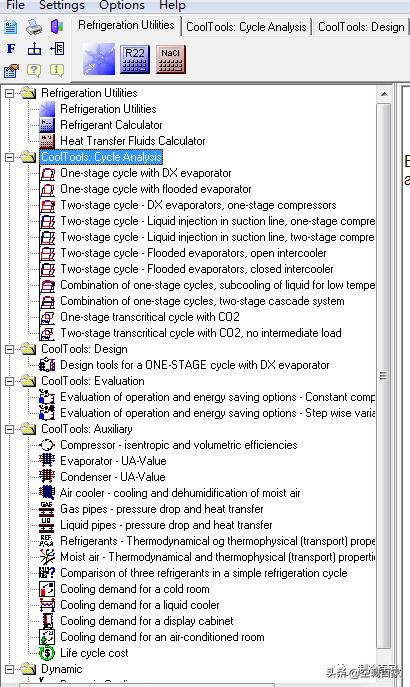Collapse the CoolTools: Evaluation folder
Image resolution: width=410 pixels, height=687 pixels.
coord(10,381)
